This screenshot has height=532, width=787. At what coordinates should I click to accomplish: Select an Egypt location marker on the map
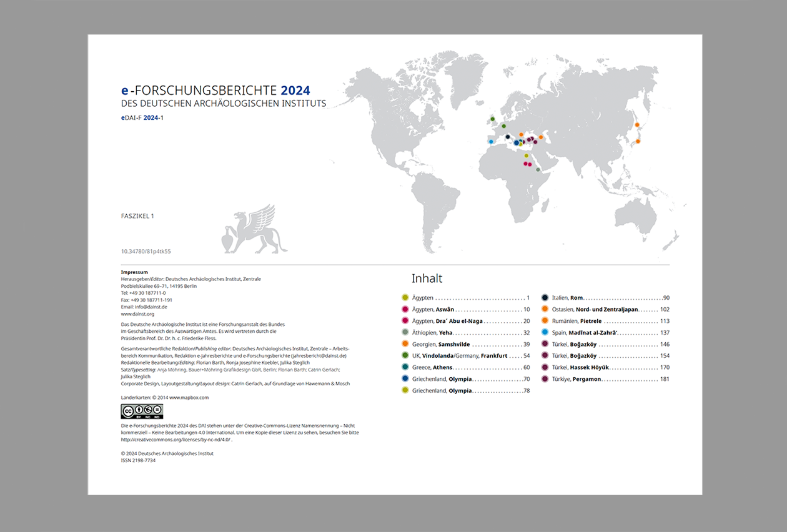(526, 155)
